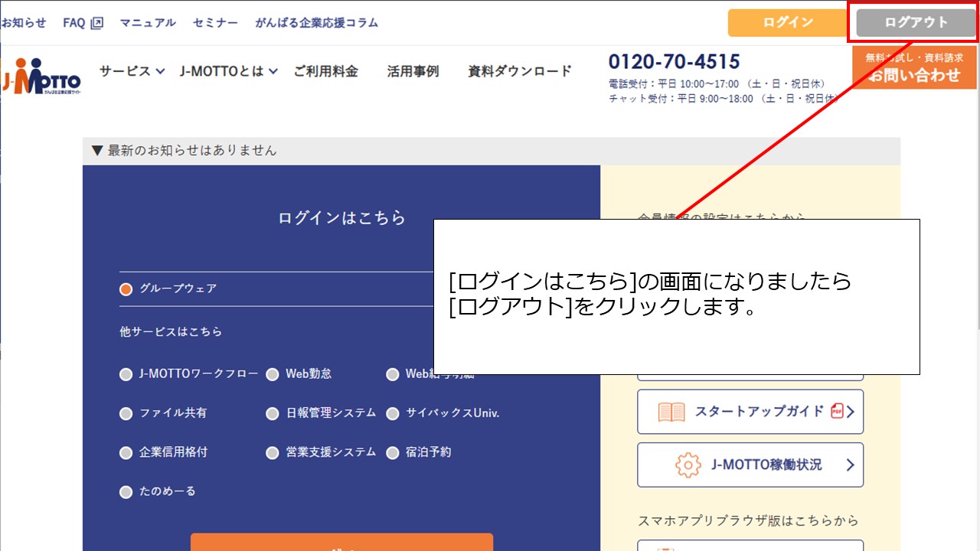Select the J-MOTTOワークフロー radio option
Screen dimensions: 980x551
tap(126, 375)
